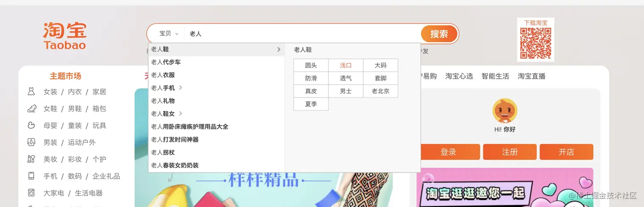
Task: Click the 数码 category link
Action: pos(75,176)
